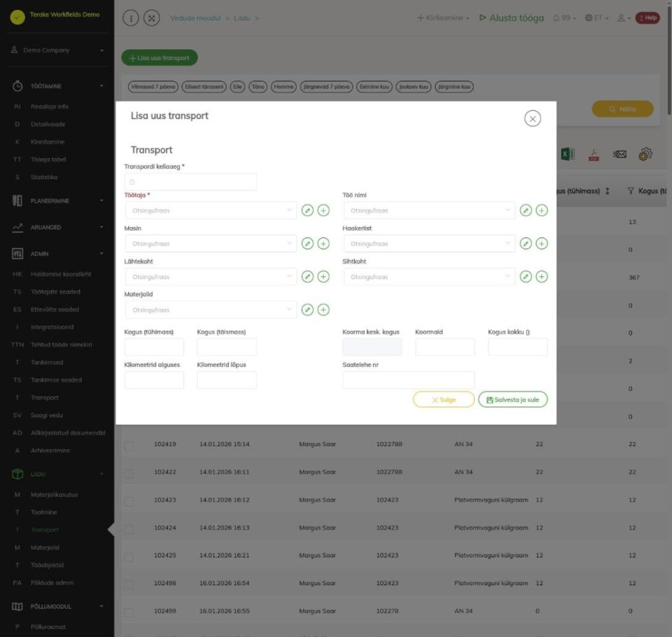Export table with the Excel icon
672x637 pixels.
tap(568, 154)
